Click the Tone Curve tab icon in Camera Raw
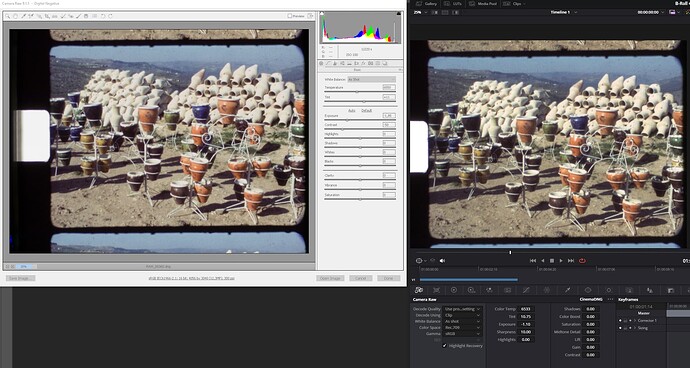690x368 pixels. (328, 63)
